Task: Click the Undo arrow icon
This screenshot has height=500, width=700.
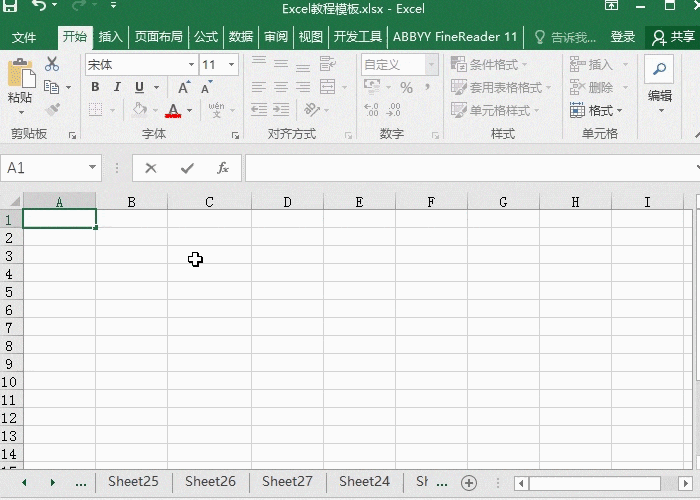Action: [40, 5]
